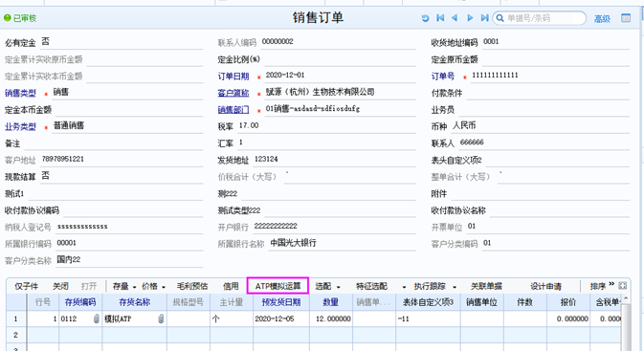Click the empty 备注 input field
Image resolution: width=644 pixels, height=351 pixels.
[x=114, y=143]
